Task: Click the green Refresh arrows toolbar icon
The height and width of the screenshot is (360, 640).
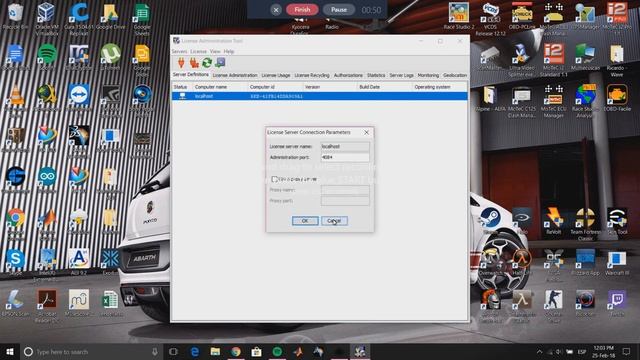Action: pyautogui.click(x=207, y=63)
